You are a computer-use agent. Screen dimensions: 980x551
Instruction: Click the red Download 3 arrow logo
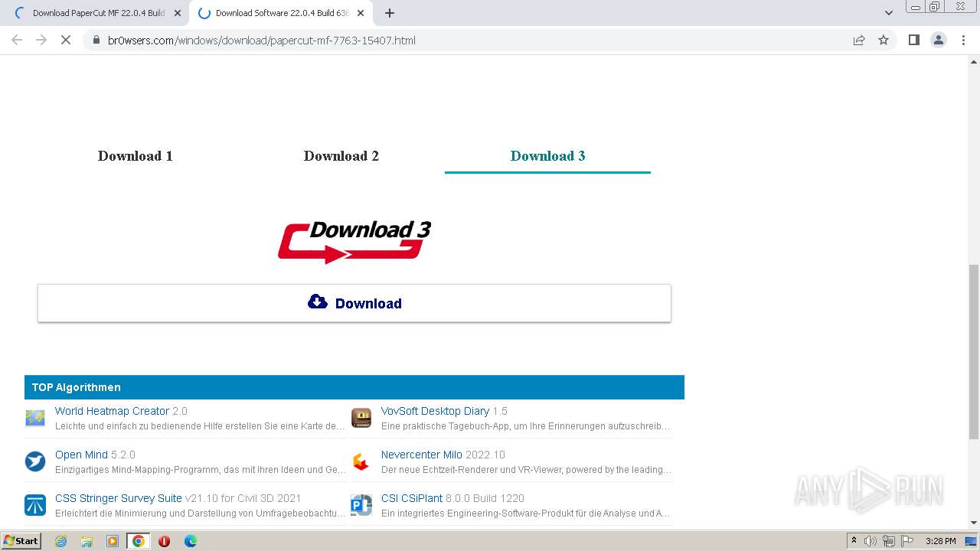(354, 242)
